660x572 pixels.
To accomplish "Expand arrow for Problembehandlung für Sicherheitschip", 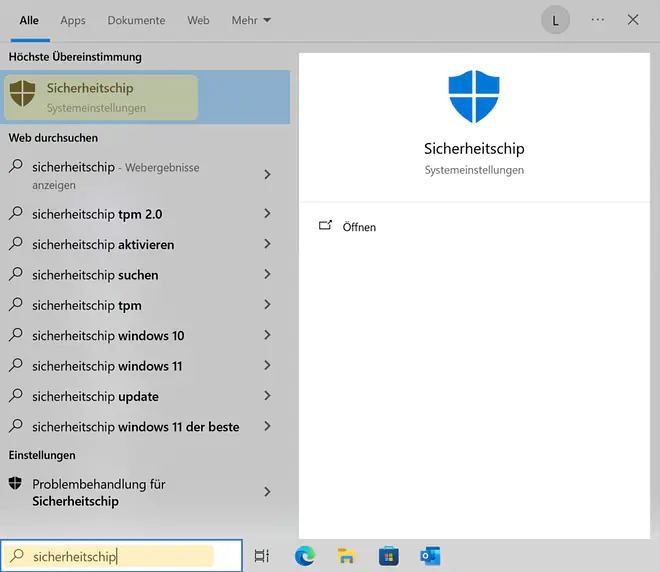I will click(267, 492).
